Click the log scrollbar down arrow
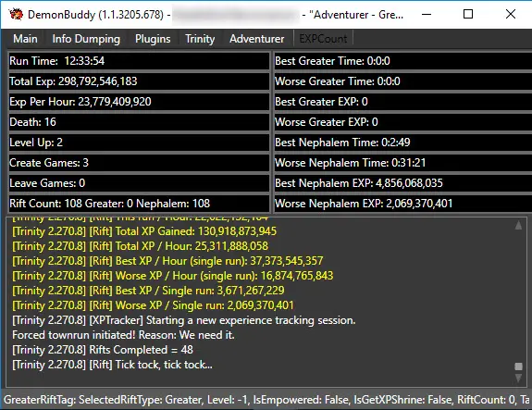532x410 pixels. 518,379
